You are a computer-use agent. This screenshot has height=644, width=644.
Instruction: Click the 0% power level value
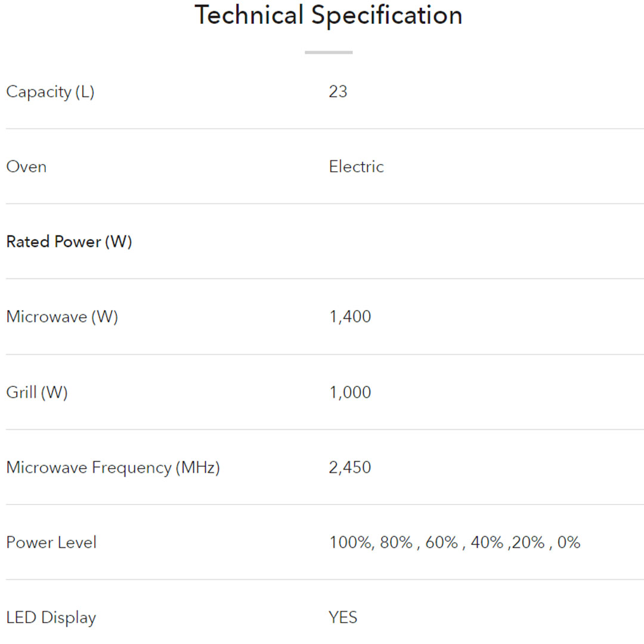(569, 543)
